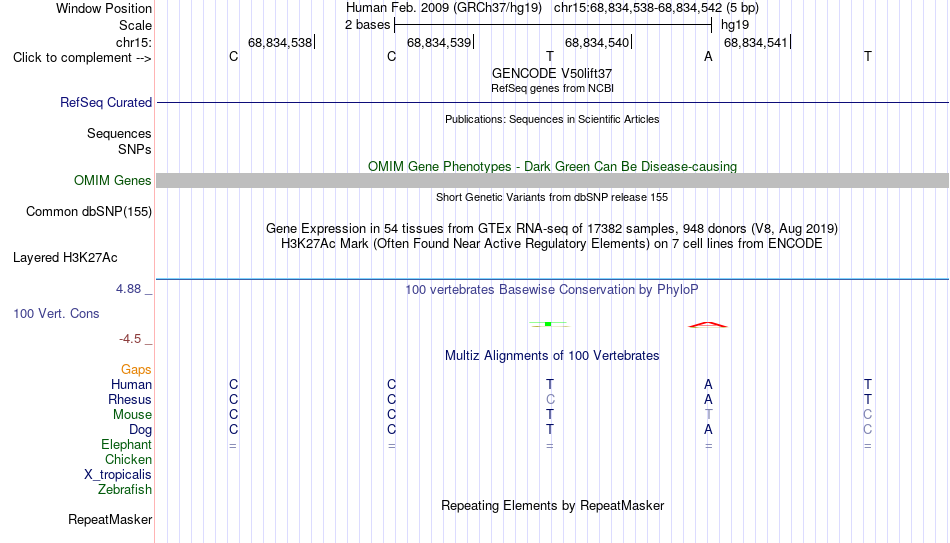Click 'Short Genetic Variants from dbSNP' title

[x=552, y=198]
